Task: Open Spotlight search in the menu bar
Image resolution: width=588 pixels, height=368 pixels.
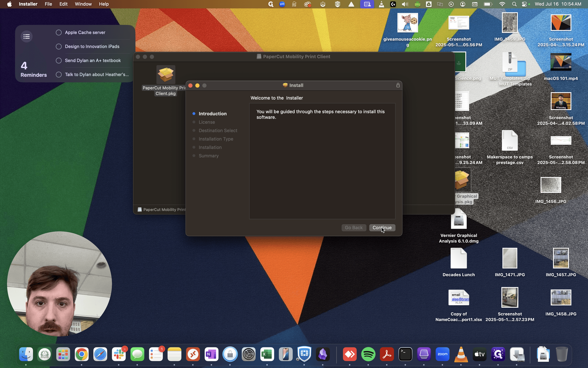Action: point(514,4)
